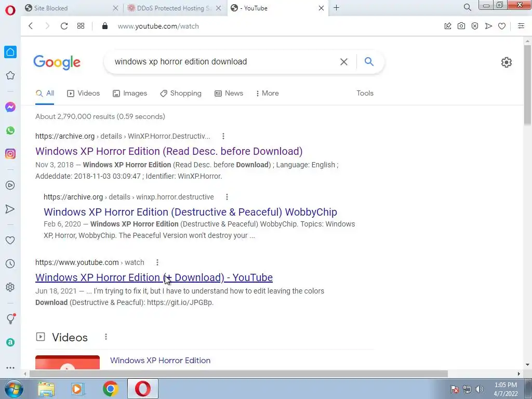Open ad blocker shield icon
532x399 pixels.
[x=475, y=26]
